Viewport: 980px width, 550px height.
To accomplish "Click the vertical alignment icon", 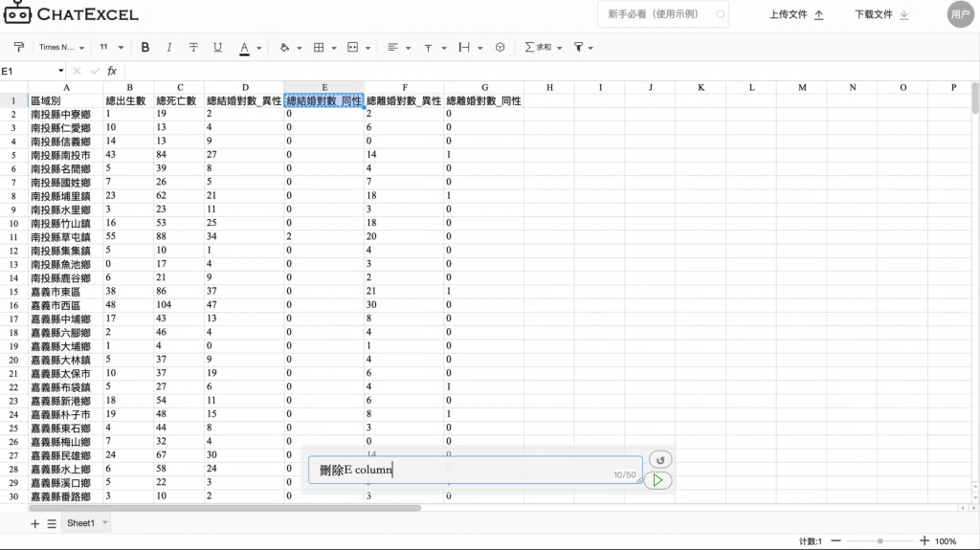I will pos(428,48).
